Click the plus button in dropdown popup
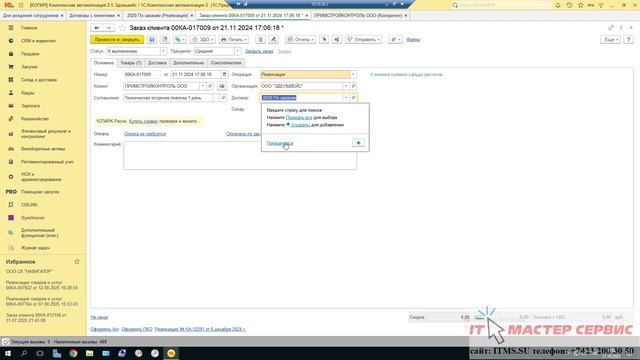640x360 pixels. pyautogui.click(x=358, y=143)
